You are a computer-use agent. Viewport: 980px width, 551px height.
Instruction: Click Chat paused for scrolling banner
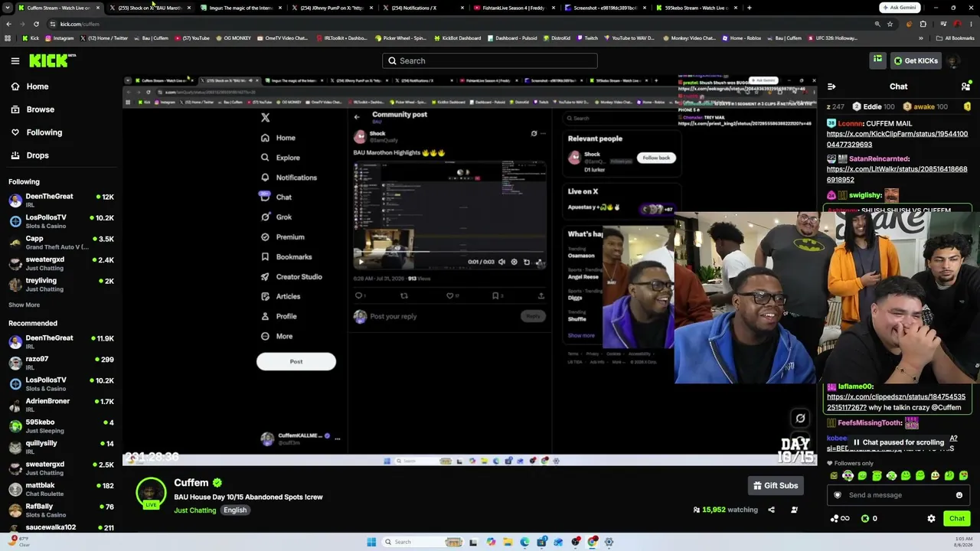click(x=897, y=442)
